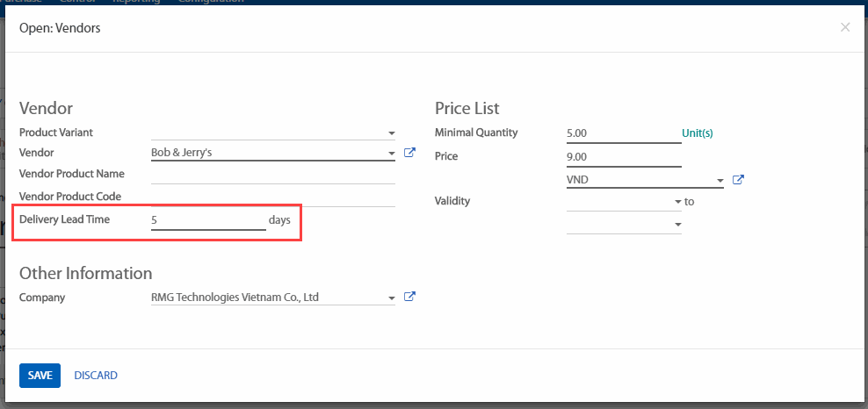Open the Company dropdown arrow
868x409 pixels.
[391, 298]
